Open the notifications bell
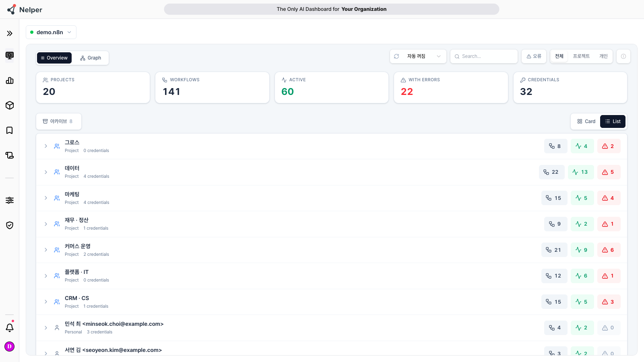644x362 pixels. tap(10, 327)
